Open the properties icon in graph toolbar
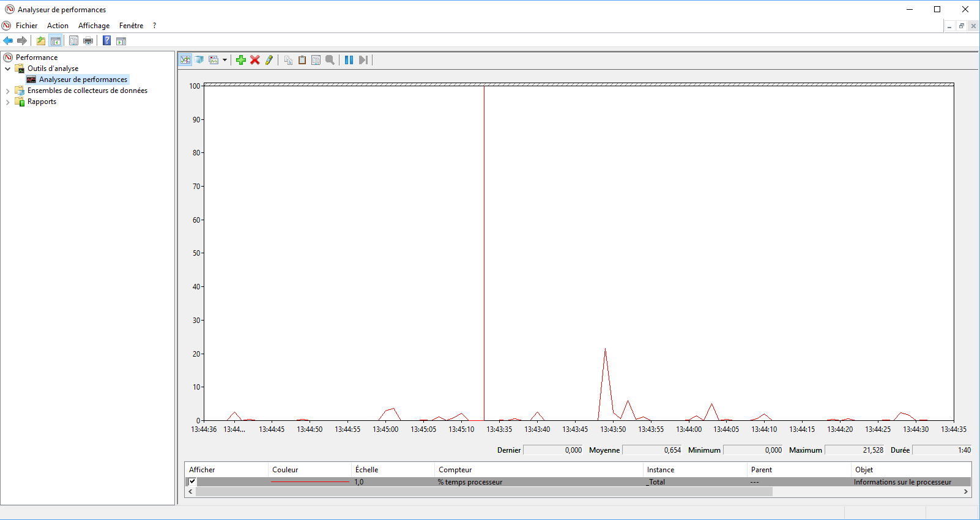This screenshot has height=520, width=980. click(316, 60)
